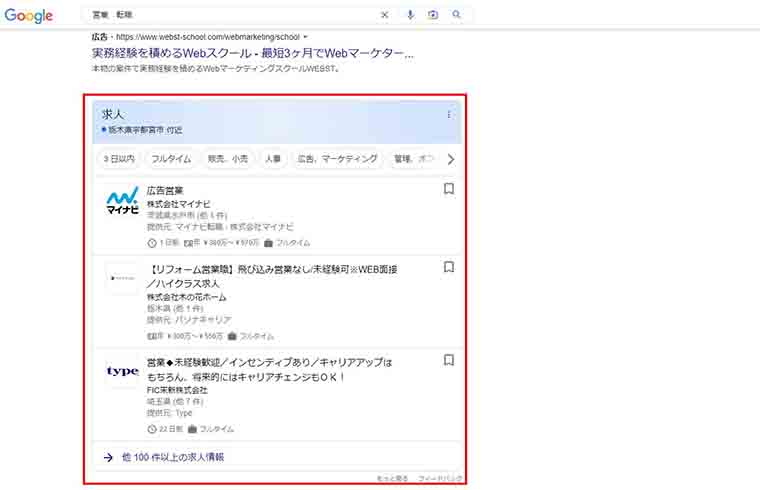Bookmark the リフォーム営業職 job
Viewport: 760px width, 490px height.
[x=449, y=267]
